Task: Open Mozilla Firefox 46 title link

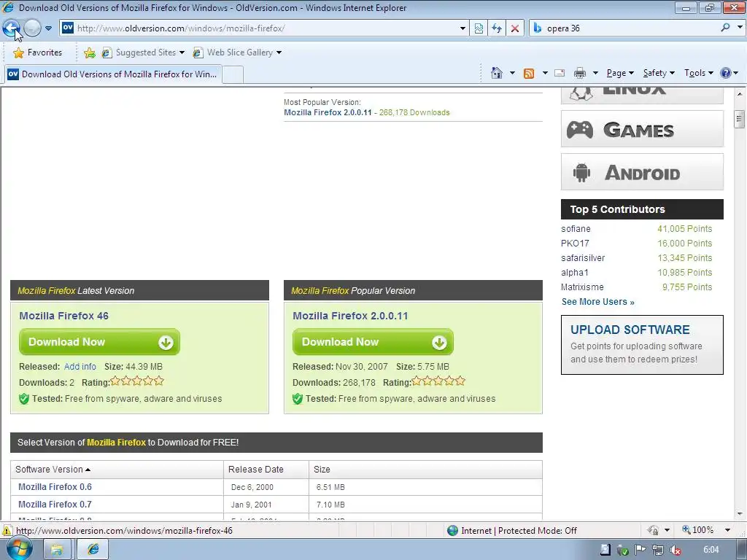Action: point(64,316)
